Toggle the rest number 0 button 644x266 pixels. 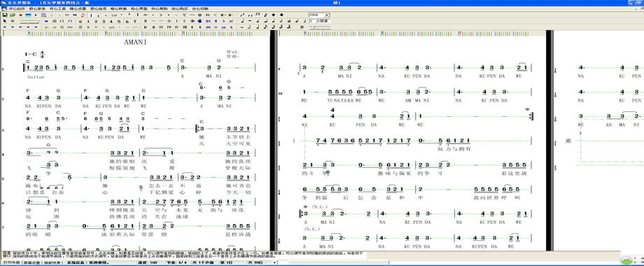point(80,21)
